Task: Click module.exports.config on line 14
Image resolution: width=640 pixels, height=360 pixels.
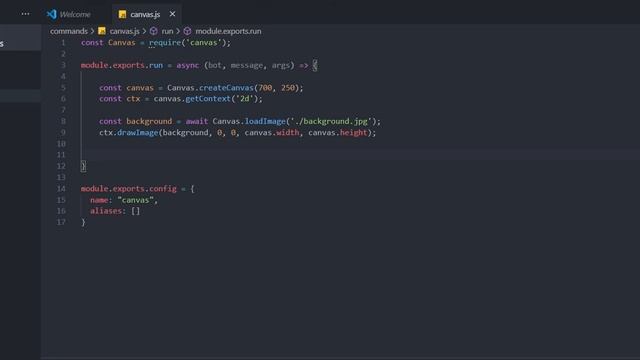Action: 129,189
